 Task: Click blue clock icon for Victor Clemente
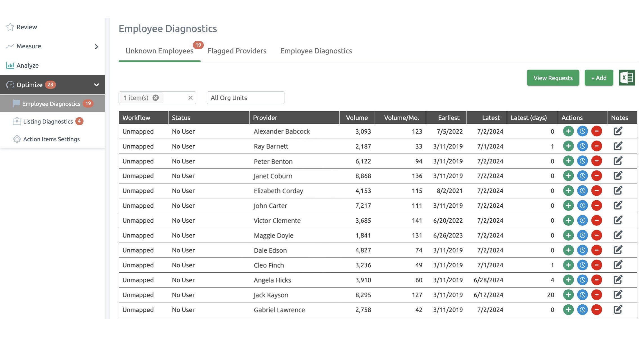pyautogui.click(x=582, y=221)
